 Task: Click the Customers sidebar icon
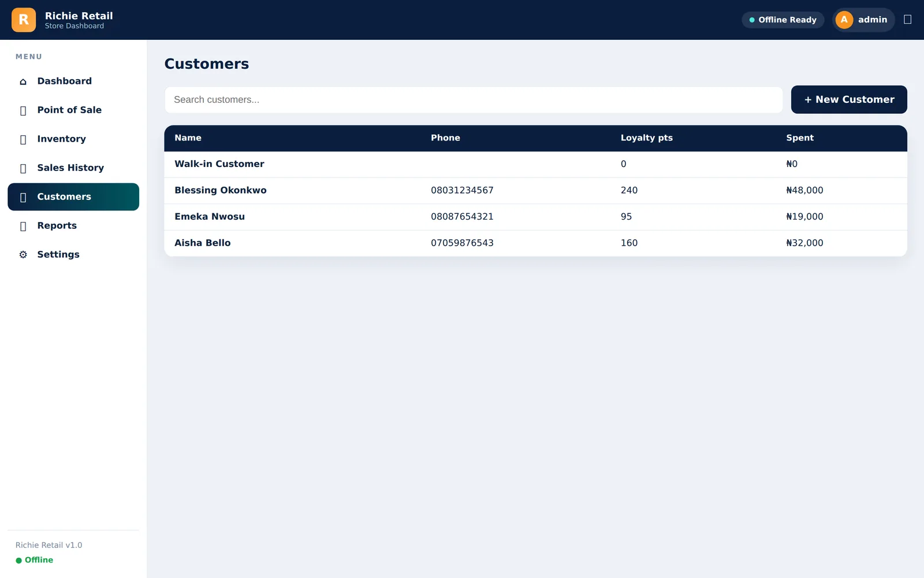pos(23,197)
